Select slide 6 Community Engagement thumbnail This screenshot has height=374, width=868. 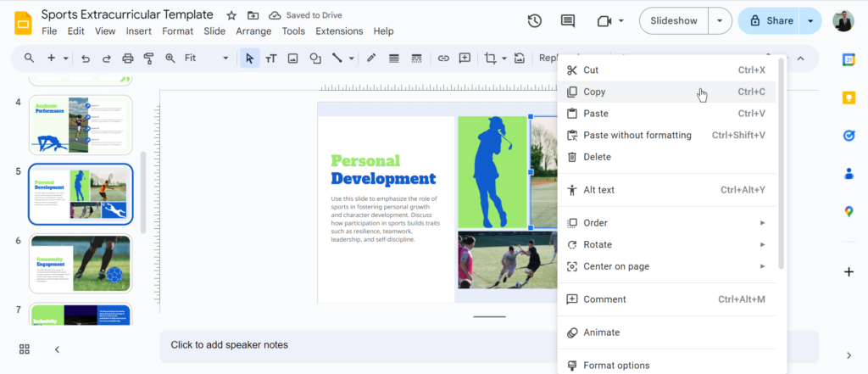81,264
